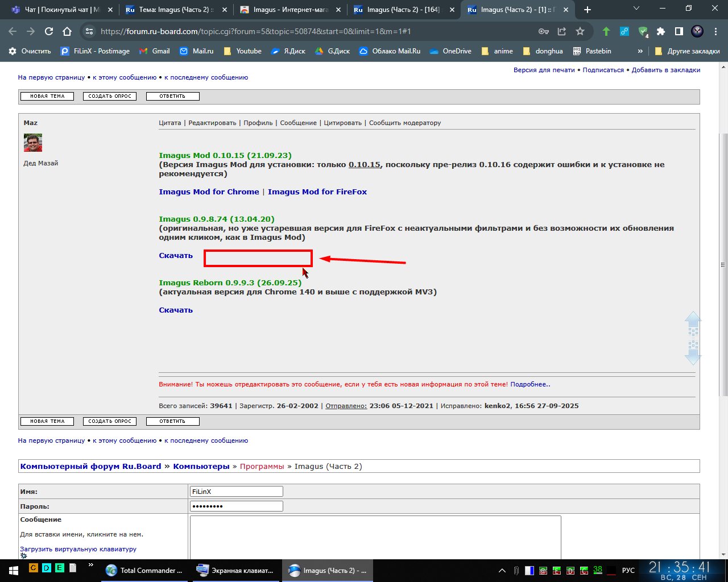Switch the РУС keyboard language indicator
This screenshot has width=728, height=582.
[x=628, y=570]
